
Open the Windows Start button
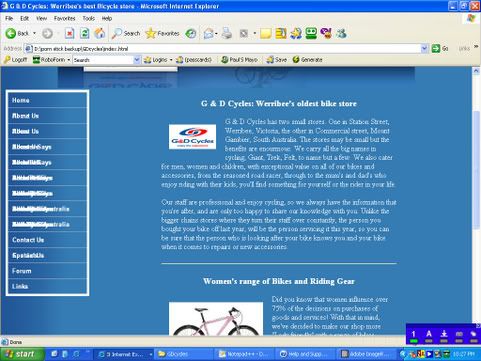tap(22, 354)
